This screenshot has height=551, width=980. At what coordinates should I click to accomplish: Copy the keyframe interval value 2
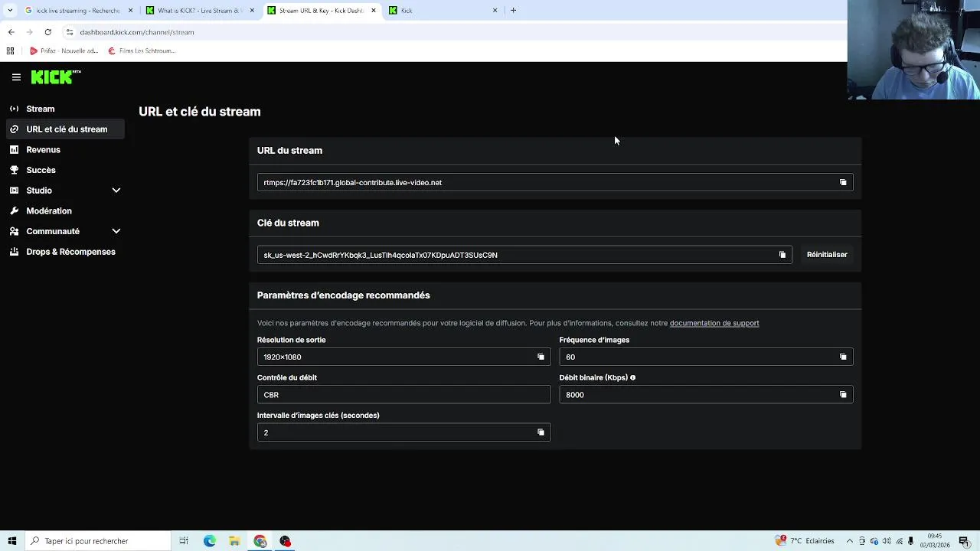(x=541, y=432)
